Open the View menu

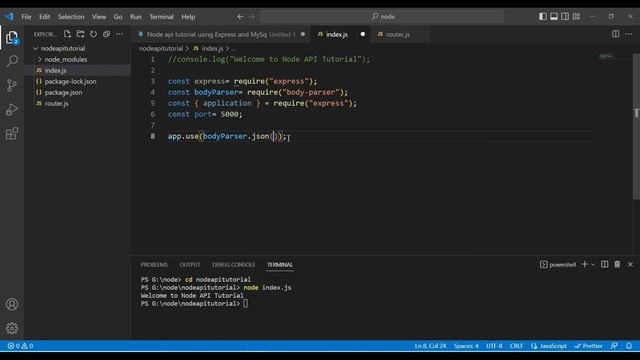point(99,17)
